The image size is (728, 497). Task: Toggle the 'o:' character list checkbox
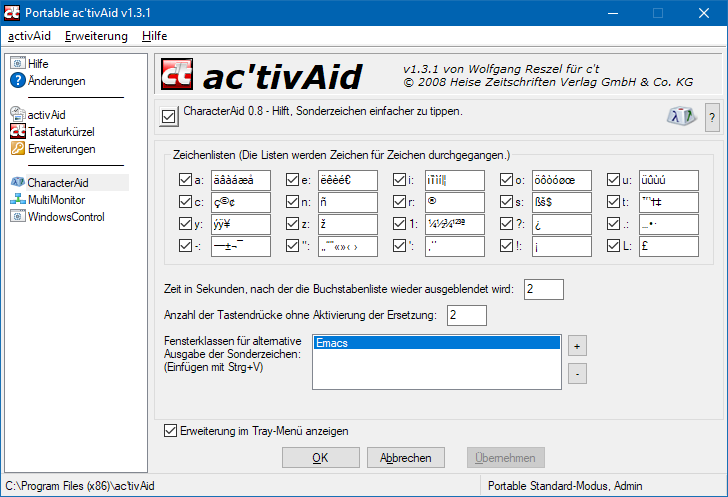click(507, 180)
